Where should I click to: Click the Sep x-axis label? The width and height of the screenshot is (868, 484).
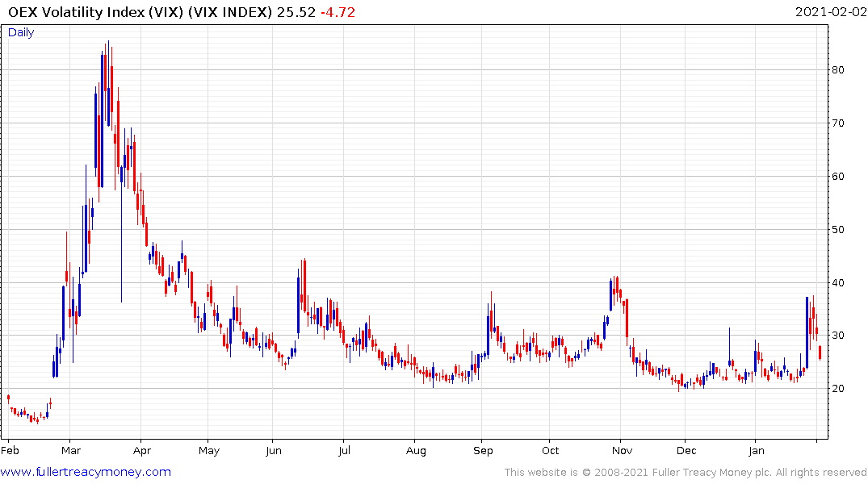(x=483, y=450)
